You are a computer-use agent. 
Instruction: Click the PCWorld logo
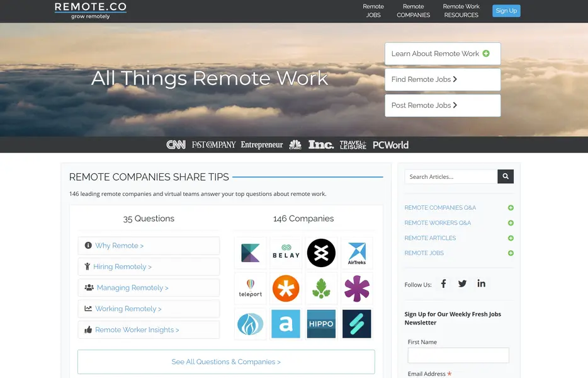pyautogui.click(x=390, y=145)
